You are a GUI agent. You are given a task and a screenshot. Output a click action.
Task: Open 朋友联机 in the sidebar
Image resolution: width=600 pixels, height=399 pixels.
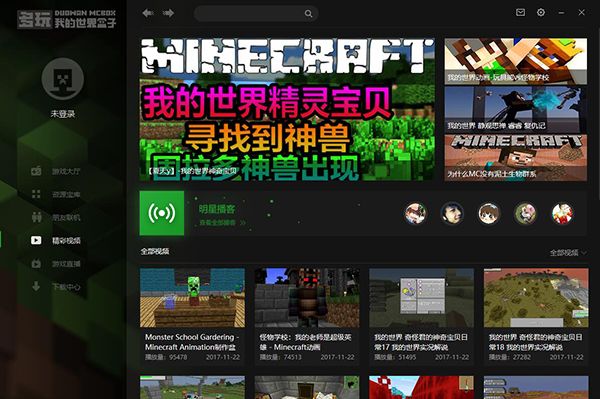pos(56,217)
